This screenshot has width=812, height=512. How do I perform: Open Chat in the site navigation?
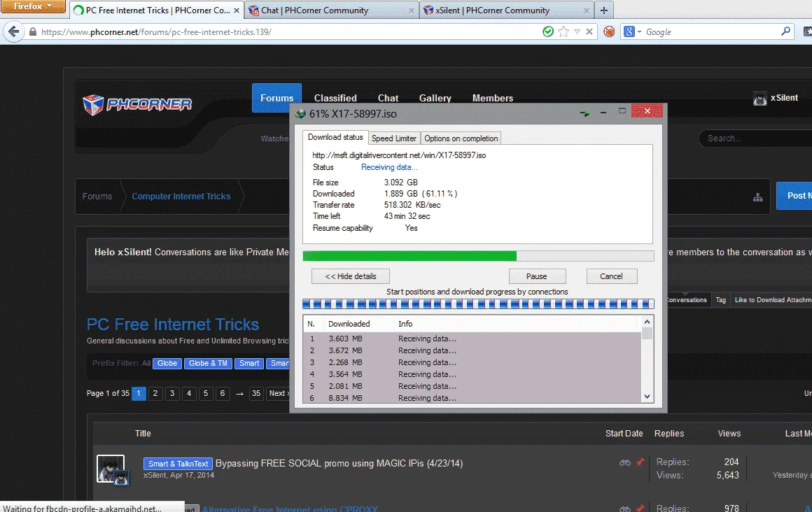pyautogui.click(x=388, y=98)
